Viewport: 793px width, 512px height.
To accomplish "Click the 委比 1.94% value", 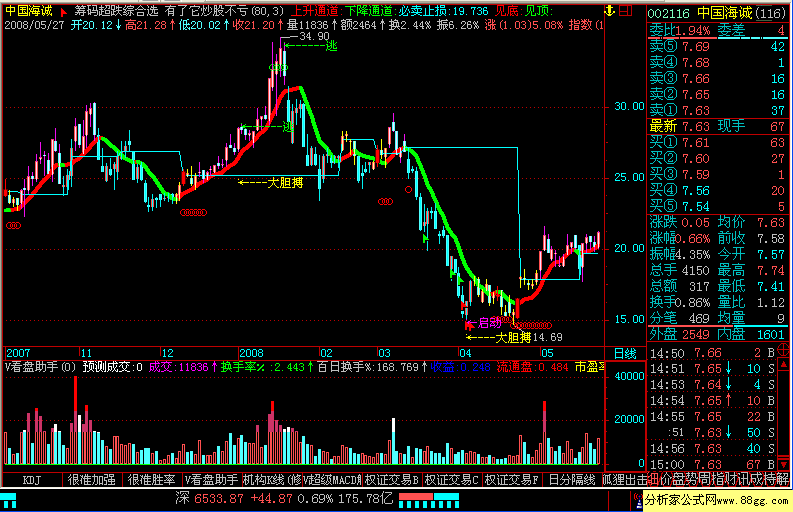I will tap(692, 31).
